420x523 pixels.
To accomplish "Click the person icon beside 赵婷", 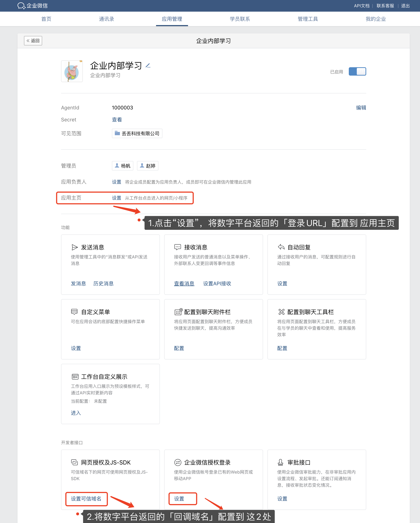I will [x=142, y=165].
